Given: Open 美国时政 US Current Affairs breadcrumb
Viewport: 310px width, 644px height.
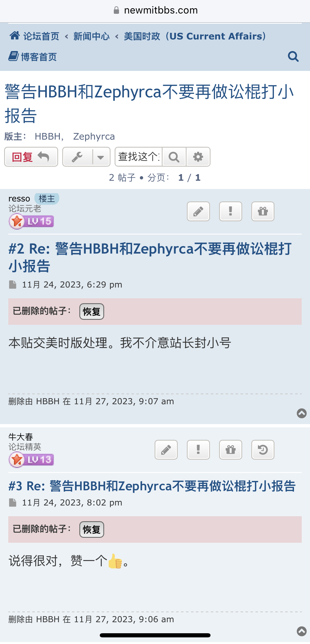Looking at the screenshot, I should pos(195,36).
